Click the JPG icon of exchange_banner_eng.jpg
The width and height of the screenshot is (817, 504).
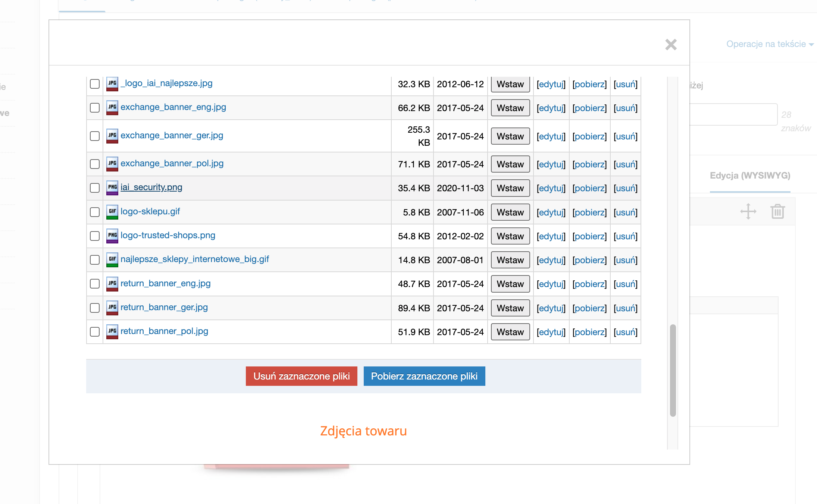[112, 108]
